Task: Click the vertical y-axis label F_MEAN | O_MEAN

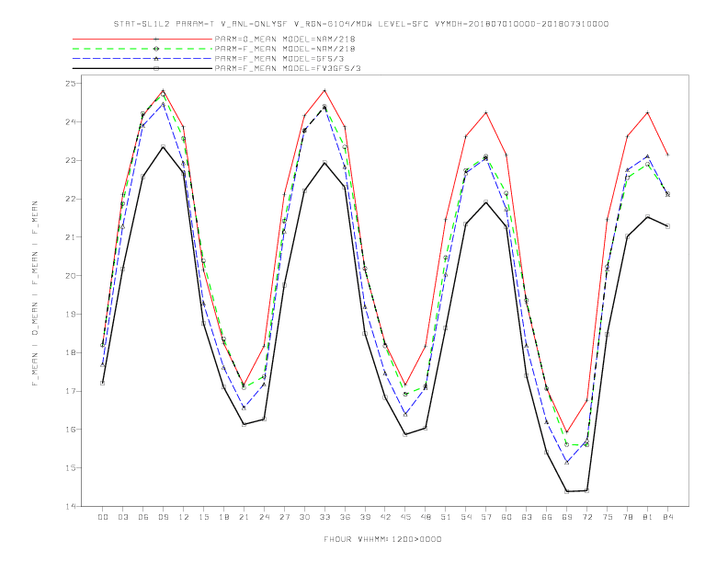Action: [x=35, y=293]
